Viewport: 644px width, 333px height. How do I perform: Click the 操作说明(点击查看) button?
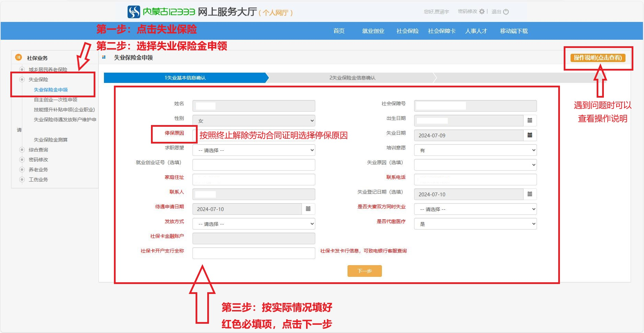(598, 58)
